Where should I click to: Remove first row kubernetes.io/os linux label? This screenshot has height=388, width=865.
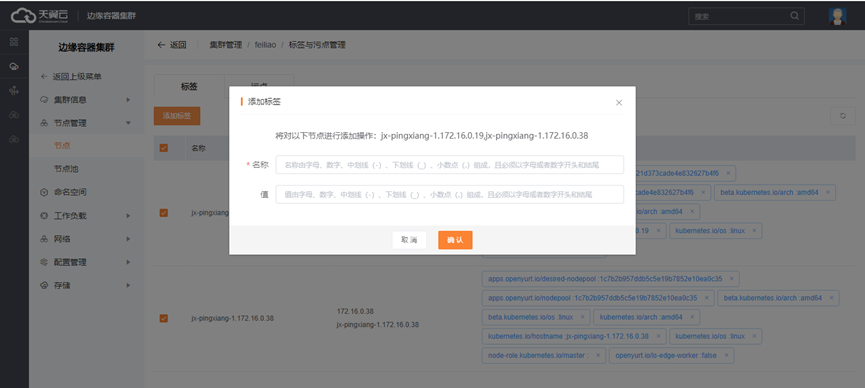[754, 231]
